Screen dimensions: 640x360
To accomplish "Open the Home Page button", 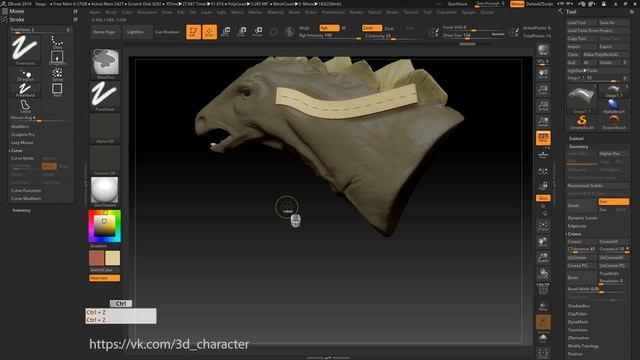I will pyautogui.click(x=104, y=32).
